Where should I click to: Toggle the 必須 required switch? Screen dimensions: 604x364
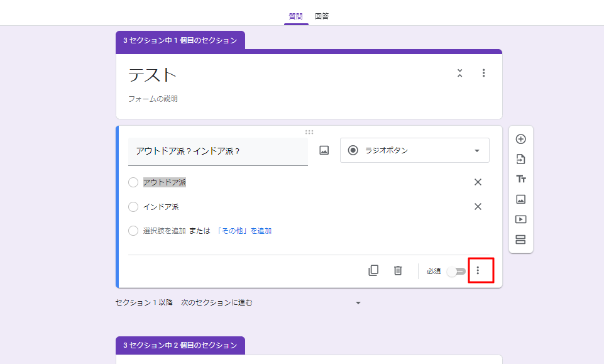tap(456, 271)
